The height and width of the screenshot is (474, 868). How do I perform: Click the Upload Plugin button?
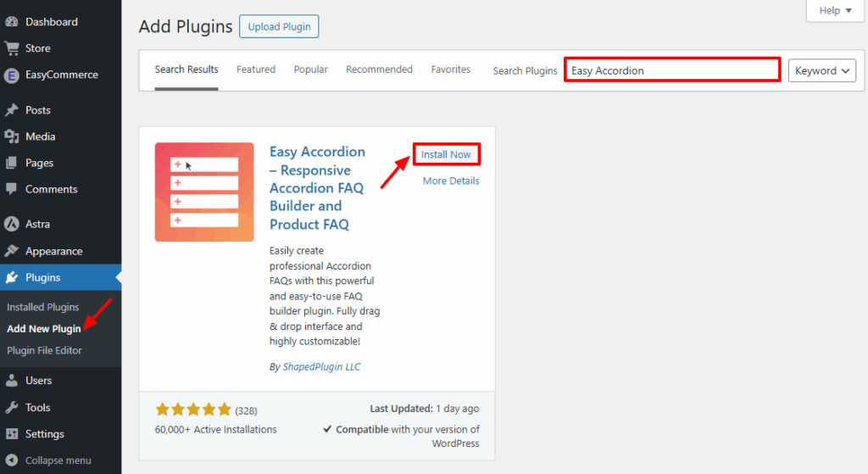coord(279,26)
